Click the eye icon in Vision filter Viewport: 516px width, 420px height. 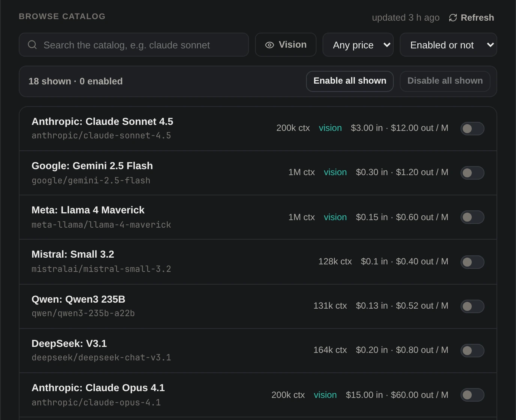pos(270,45)
